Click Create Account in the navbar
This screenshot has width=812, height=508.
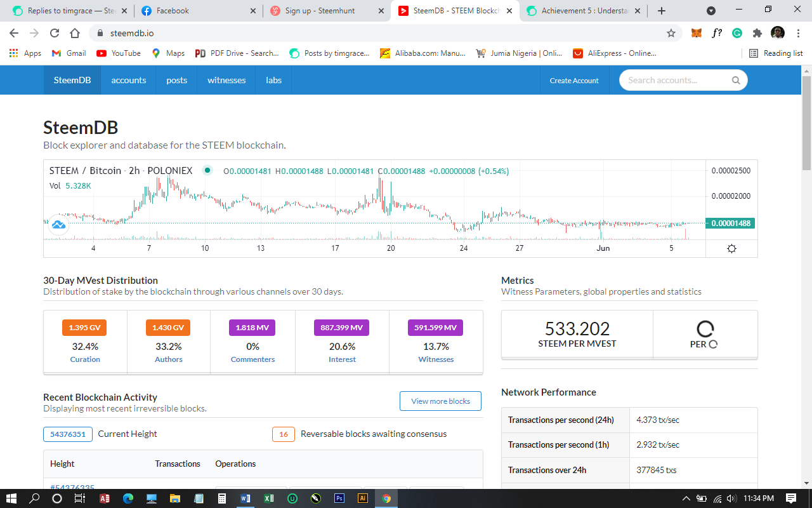pyautogui.click(x=574, y=81)
